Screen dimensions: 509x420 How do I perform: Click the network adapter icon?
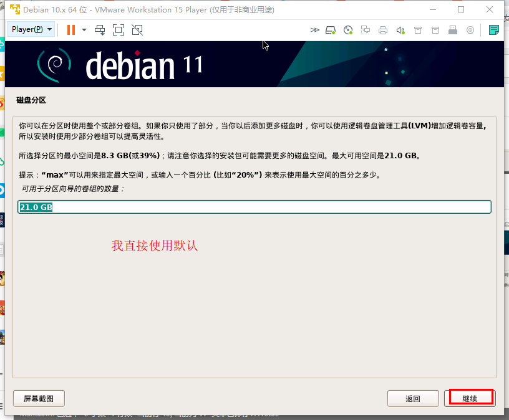[366, 31]
